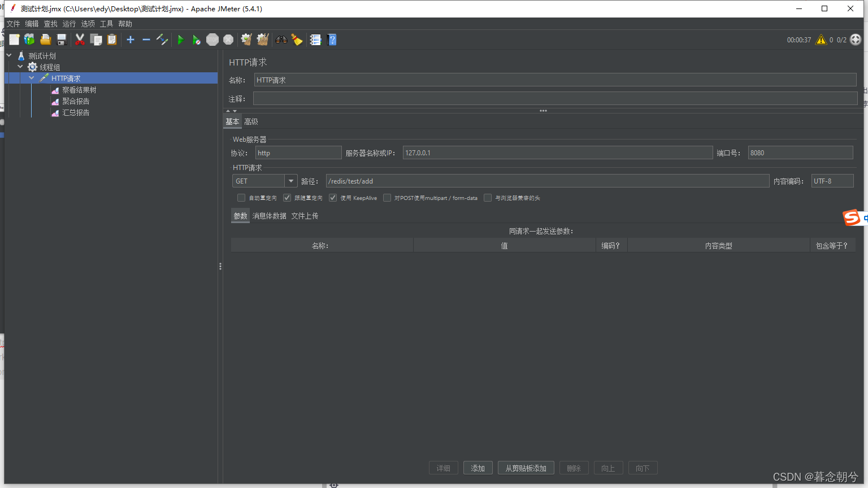Uncheck the 使用 KeepAlive checkbox
Image resolution: width=868 pixels, height=488 pixels.
coord(333,198)
